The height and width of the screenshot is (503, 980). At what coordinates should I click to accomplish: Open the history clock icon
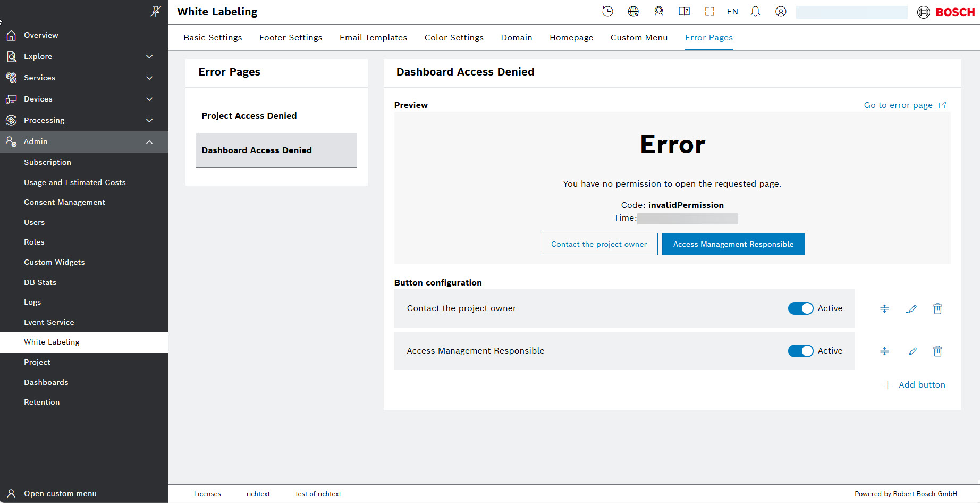click(607, 12)
